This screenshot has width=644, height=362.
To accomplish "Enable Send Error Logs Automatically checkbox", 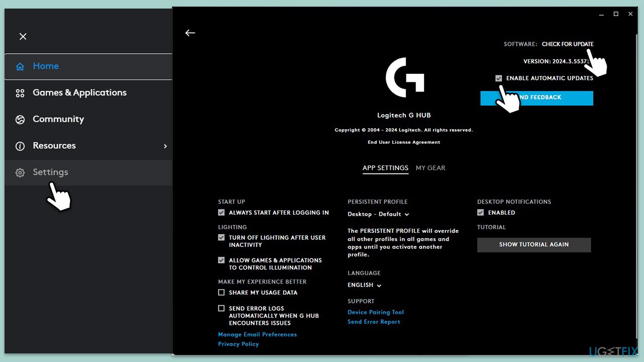I will point(221,308).
